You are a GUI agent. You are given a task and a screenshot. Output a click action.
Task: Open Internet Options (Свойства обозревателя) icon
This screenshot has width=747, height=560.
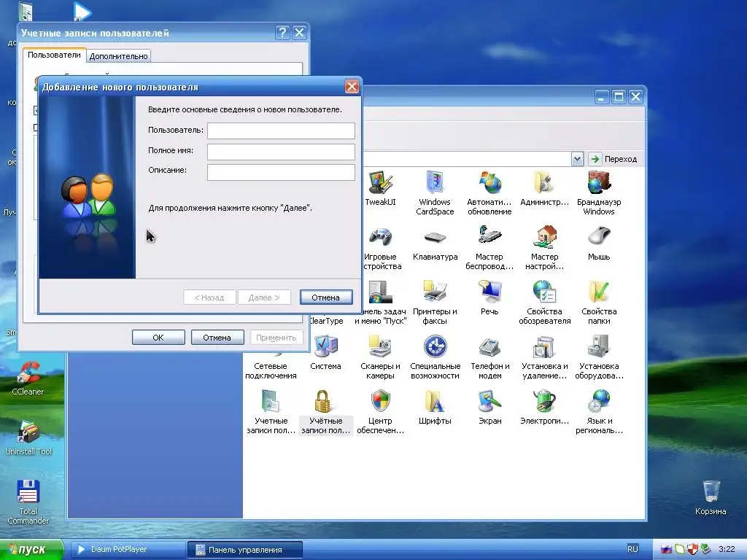pos(544,292)
